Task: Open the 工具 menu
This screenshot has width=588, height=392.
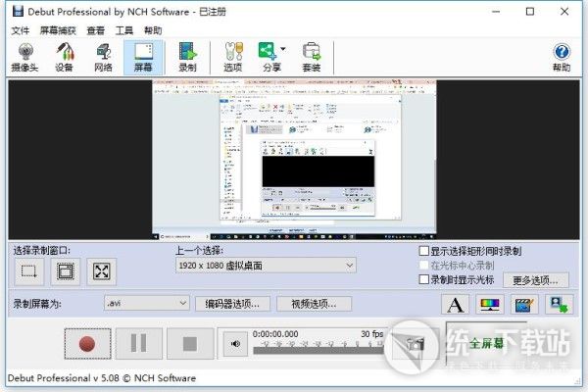Action: [124, 30]
